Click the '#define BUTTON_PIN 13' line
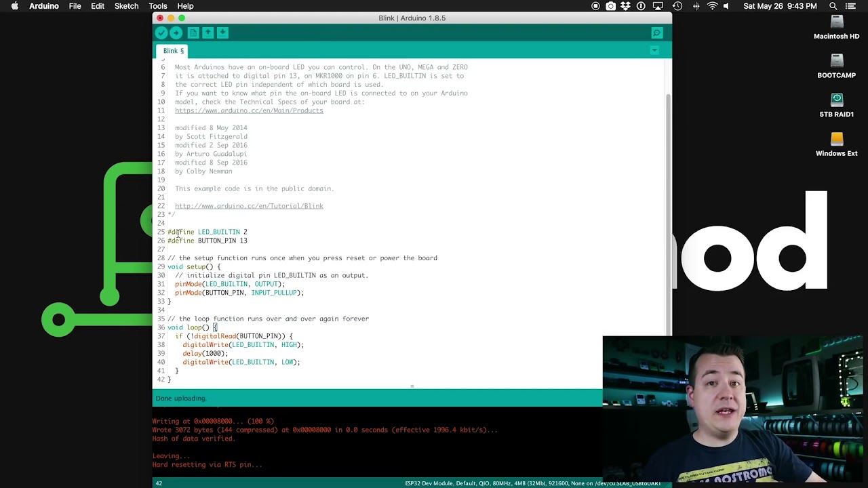This screenshot has height=488, width=868. pos(208,241)
